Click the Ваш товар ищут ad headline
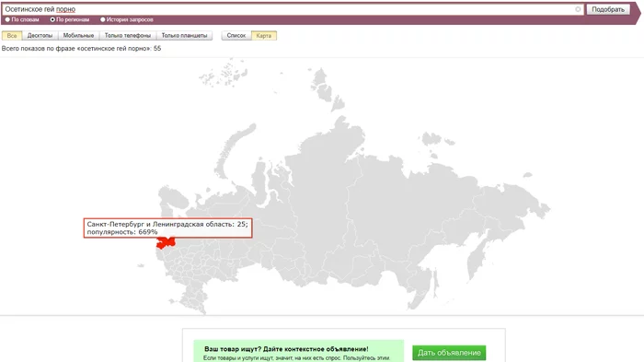The width and height of the screenshot is (644, 362). 286,349
